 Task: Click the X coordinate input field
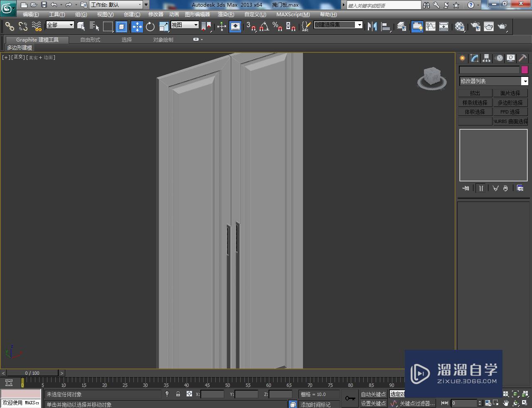tap(212, 394)
